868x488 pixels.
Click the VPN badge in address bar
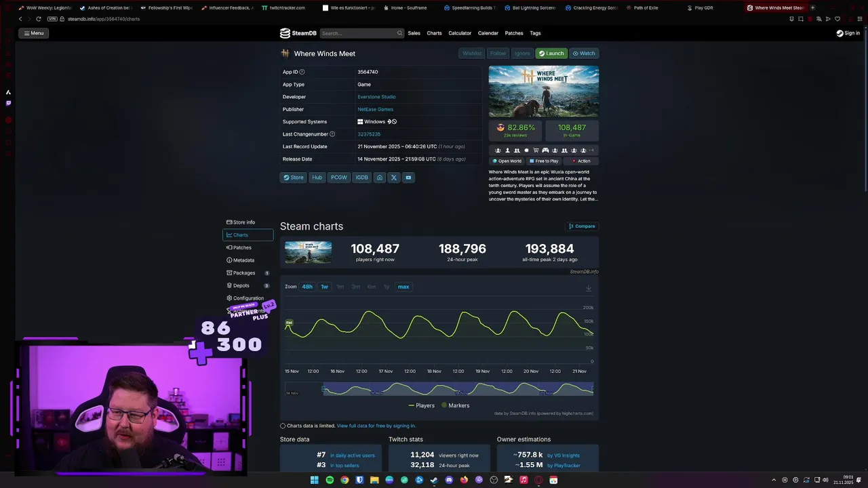click(52, 19)
